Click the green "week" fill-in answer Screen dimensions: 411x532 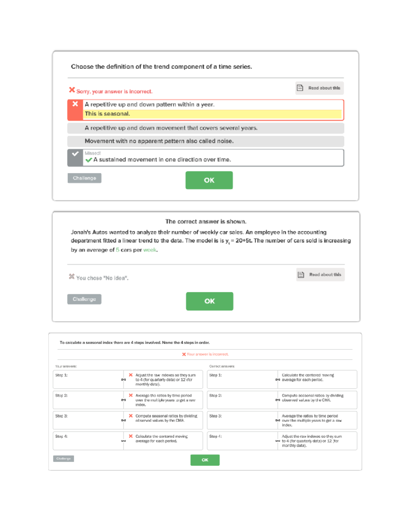(150, 250)
